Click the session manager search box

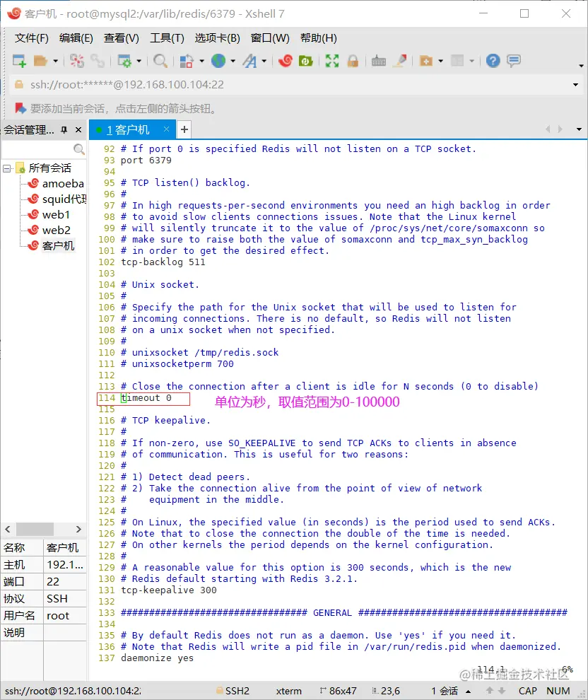tap(37, 149)
